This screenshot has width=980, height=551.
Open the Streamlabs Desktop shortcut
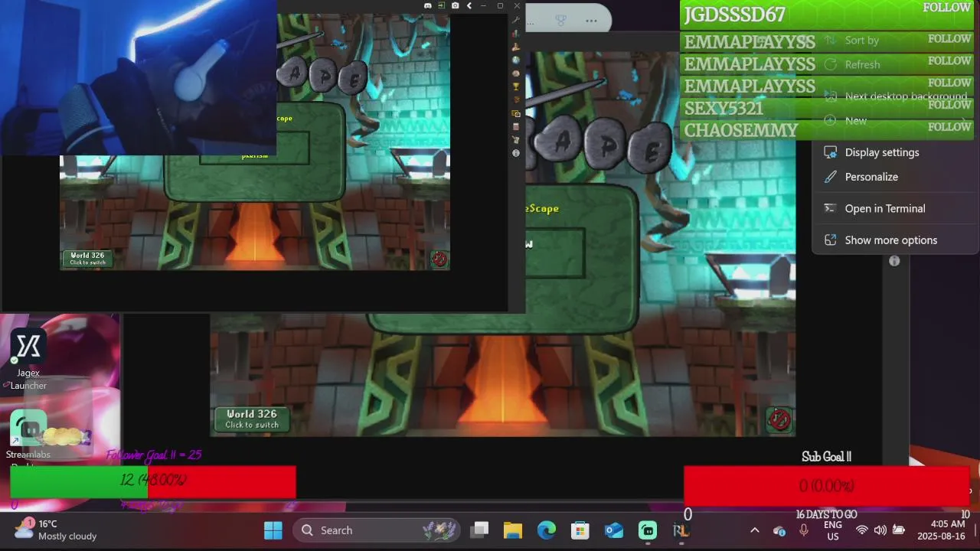[28, 436]
